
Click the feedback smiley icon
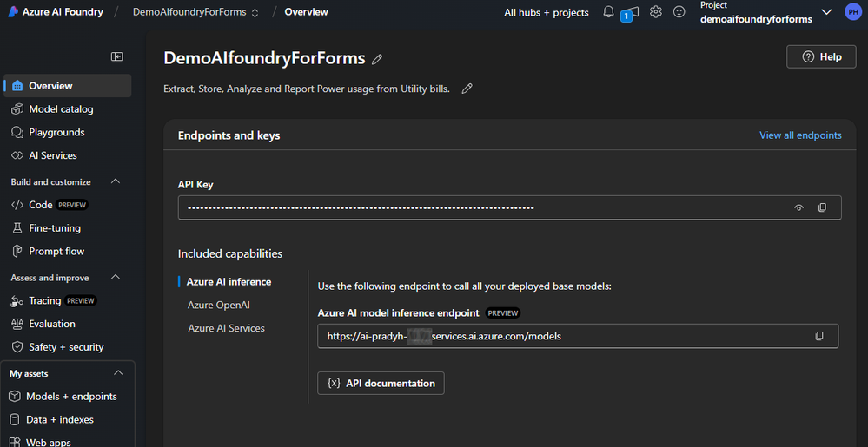(x=679, y=11)
